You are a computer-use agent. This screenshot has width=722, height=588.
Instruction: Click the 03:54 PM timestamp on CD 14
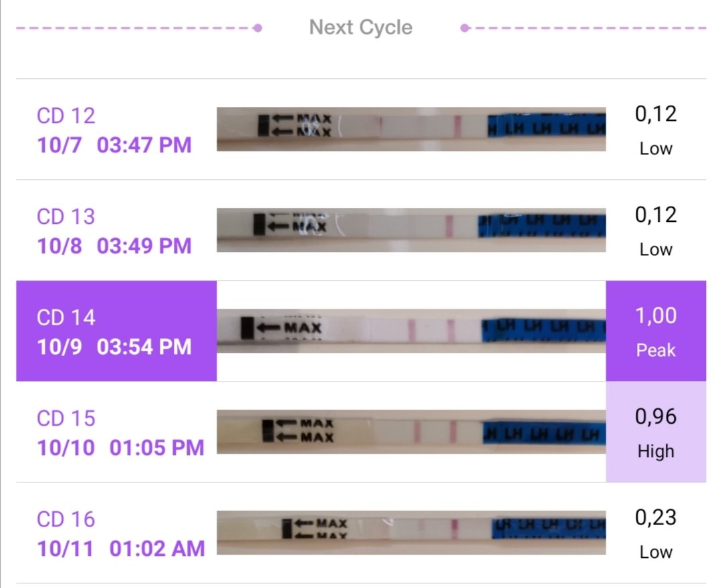(144, 346)
